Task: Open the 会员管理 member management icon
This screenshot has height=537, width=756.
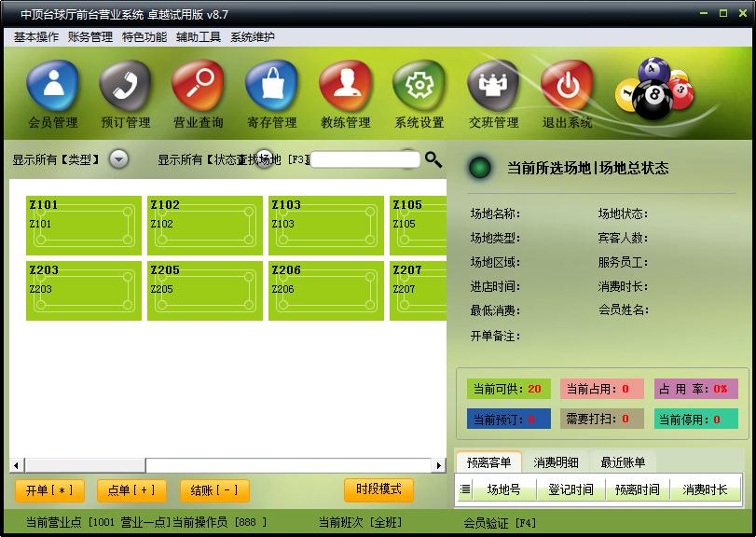Action: [x=52, y=87]
